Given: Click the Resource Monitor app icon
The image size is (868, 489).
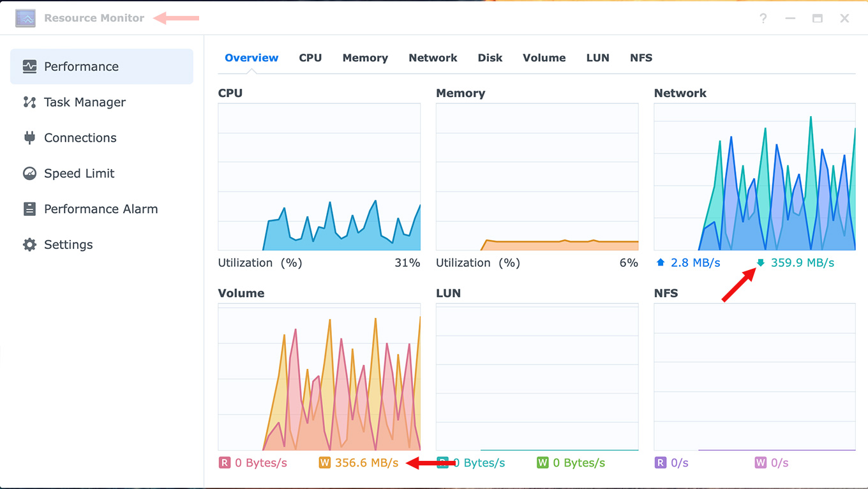Looking at the screenshot, I should (26, 18).
